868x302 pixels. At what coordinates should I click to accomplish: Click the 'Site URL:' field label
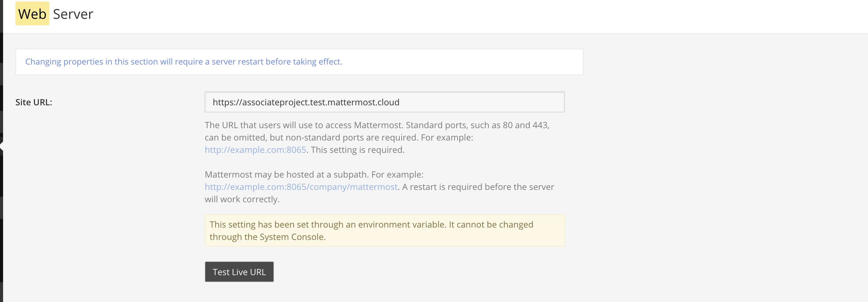point(34,102)
